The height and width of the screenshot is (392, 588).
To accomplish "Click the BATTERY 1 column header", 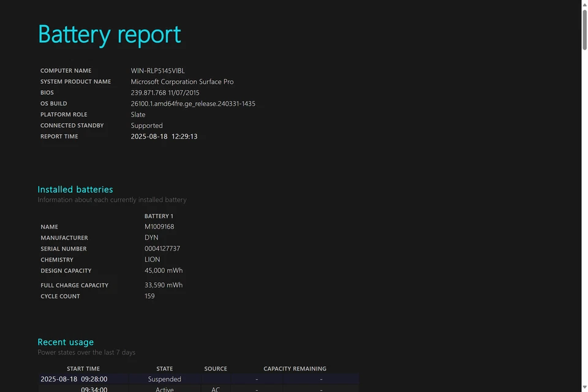I will point(159,216).
